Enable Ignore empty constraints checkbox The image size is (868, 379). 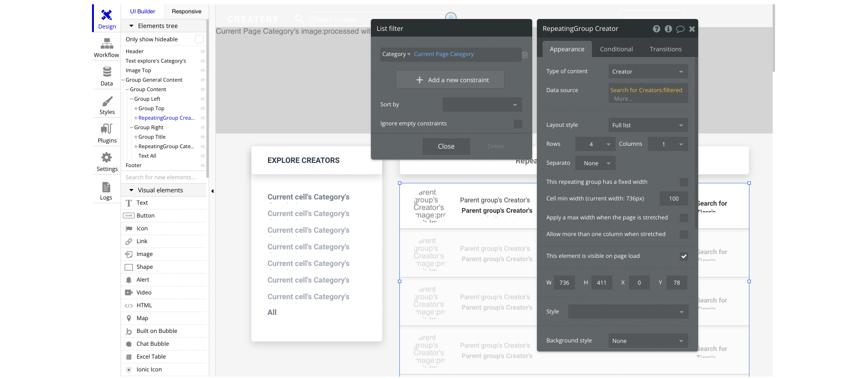(518, 124)
